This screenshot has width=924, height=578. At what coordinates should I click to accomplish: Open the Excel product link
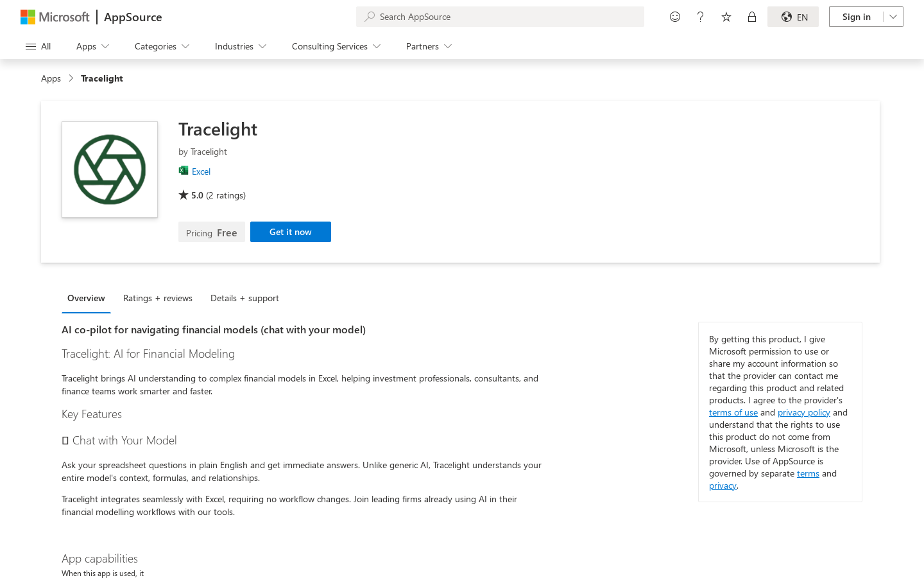[x=201, y=171]
